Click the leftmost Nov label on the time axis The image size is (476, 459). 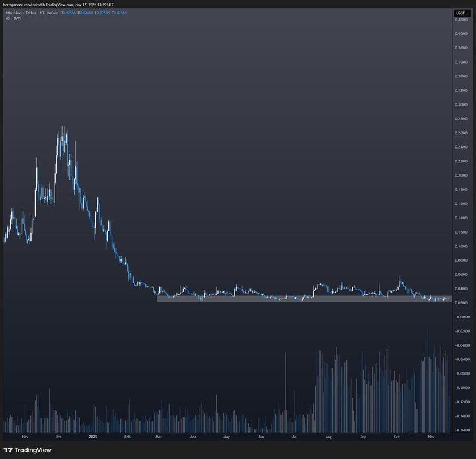pyautogui.click(x=25, y=437)
